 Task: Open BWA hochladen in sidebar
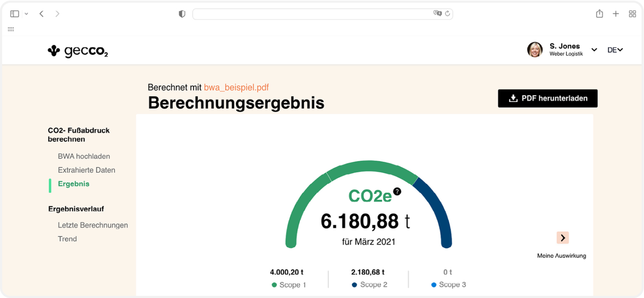point(84,156)
